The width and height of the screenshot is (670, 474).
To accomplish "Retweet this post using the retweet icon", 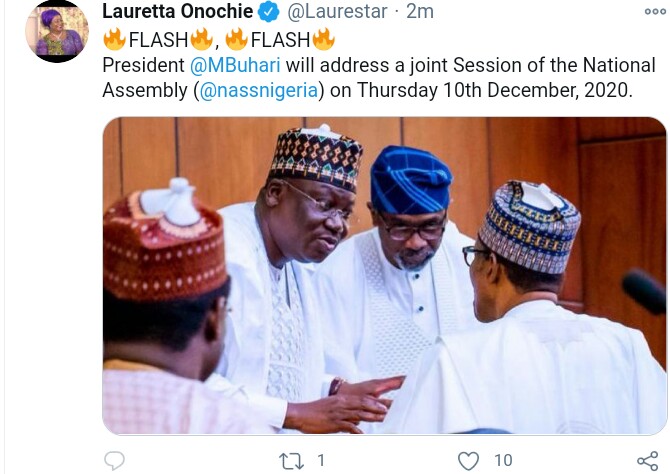I will coord(291,460).
